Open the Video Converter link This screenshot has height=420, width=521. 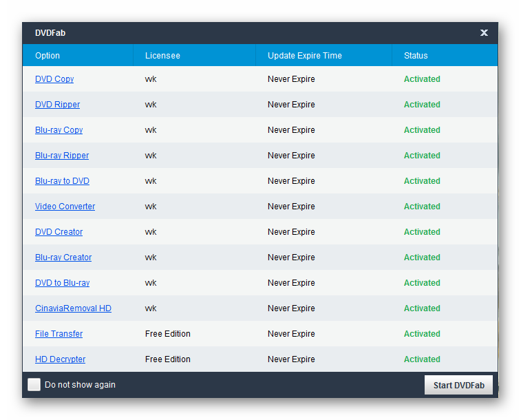point(65,207)
